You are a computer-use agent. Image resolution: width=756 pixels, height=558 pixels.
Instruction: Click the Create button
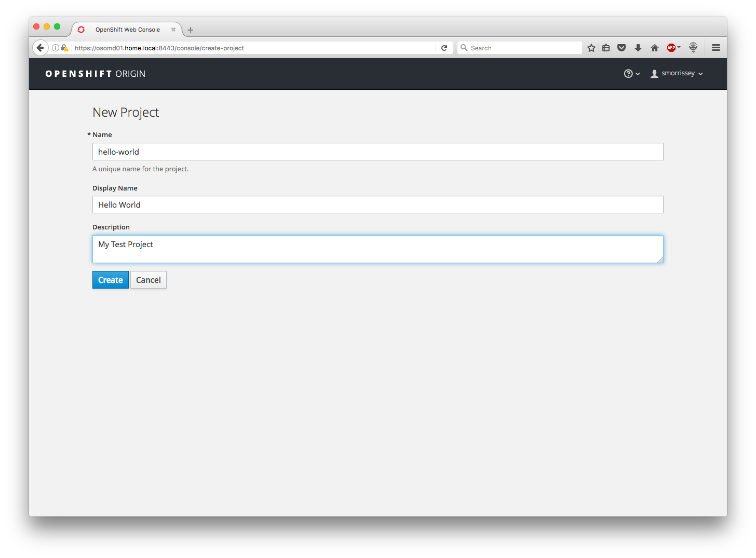(110, 280)
